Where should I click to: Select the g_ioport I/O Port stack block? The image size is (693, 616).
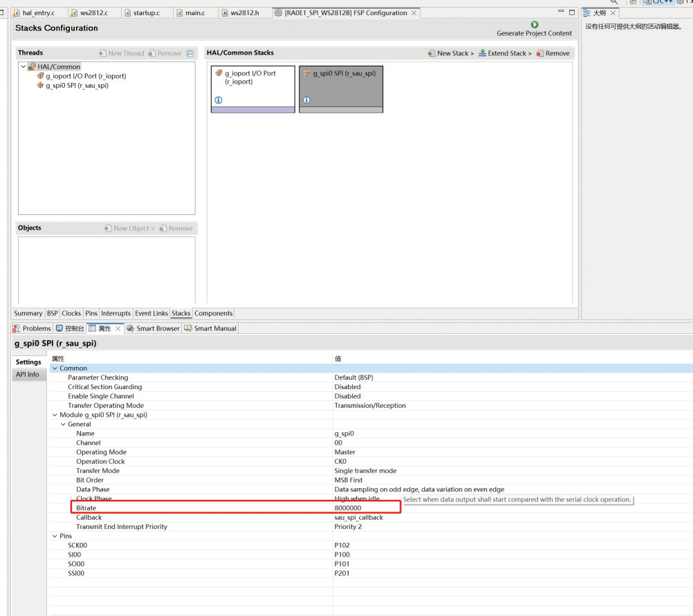pyautogui.click(x=253, y=89)
